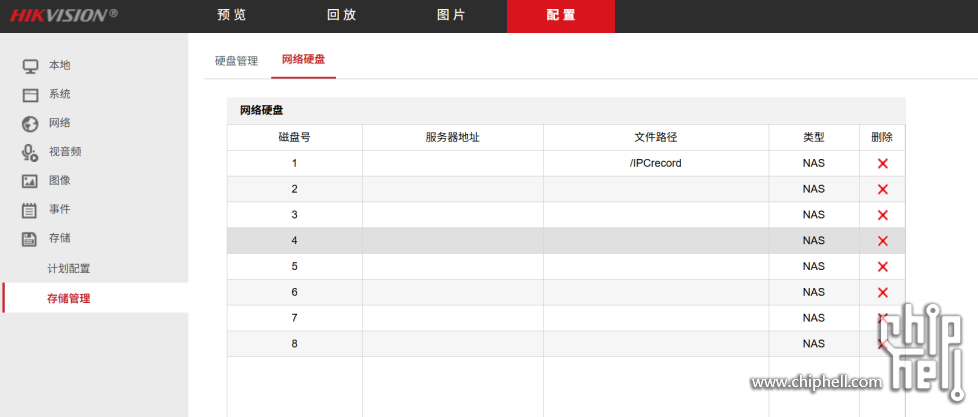Go to the 回放 playback tab
The image size is (978, 417).
[x=341, y=16]
